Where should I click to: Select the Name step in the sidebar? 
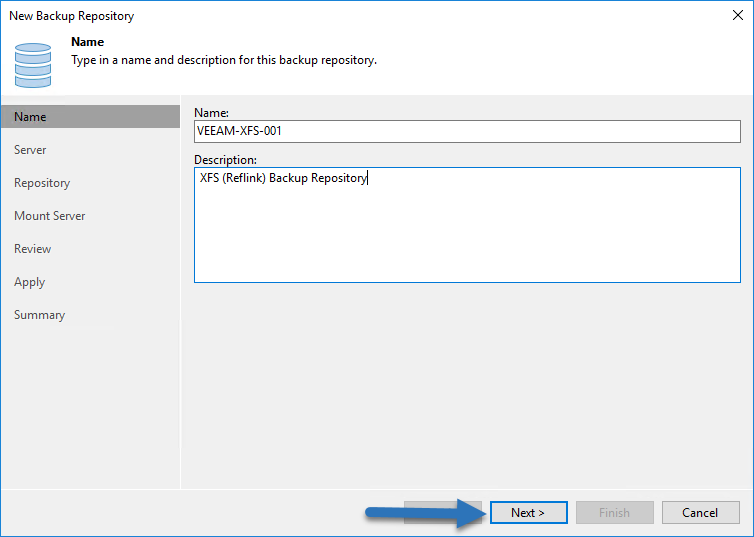click(x=90, y=117)
